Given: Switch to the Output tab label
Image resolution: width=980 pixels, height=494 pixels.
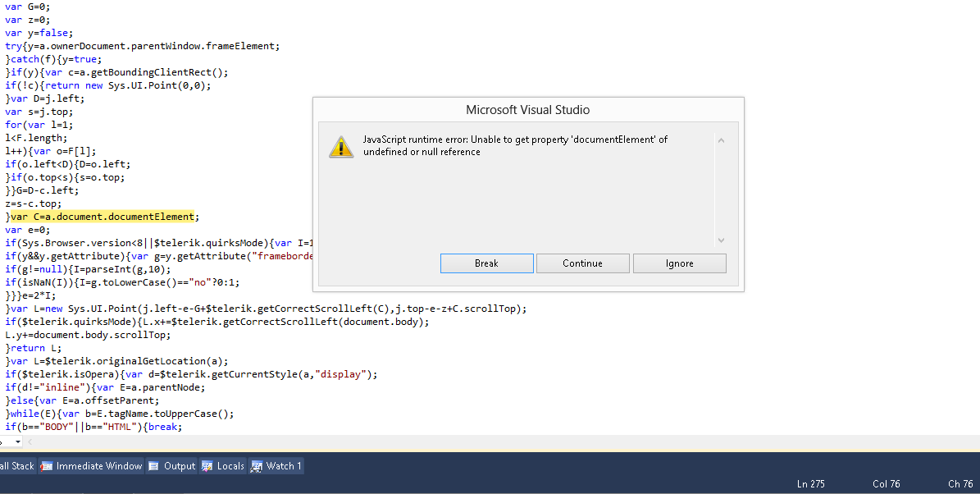Looking at the screenshot, I should 180,466.
